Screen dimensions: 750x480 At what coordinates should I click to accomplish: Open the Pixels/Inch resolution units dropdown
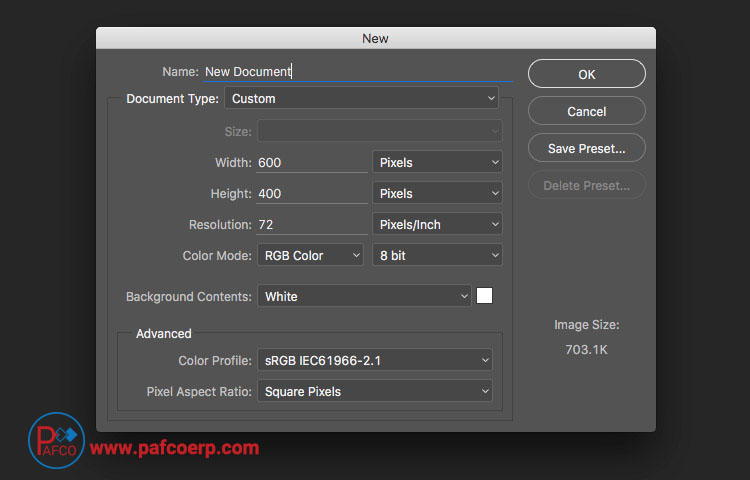437,225
